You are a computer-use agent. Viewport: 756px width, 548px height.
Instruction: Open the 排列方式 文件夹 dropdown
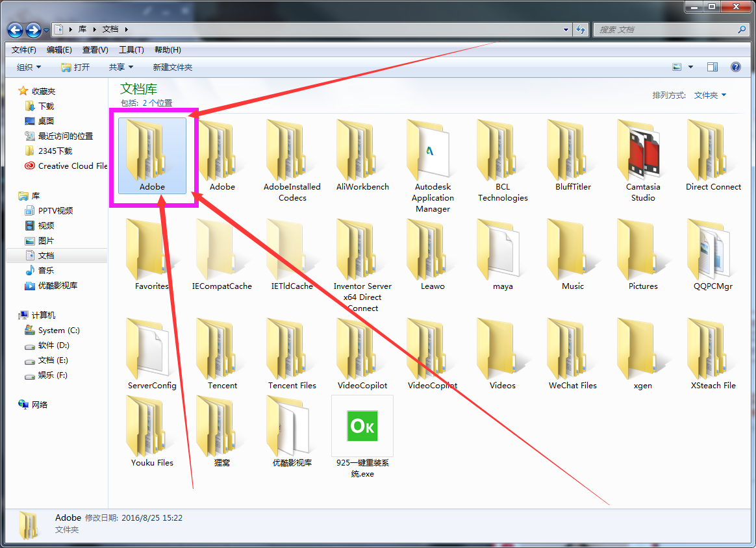[710, 95]
